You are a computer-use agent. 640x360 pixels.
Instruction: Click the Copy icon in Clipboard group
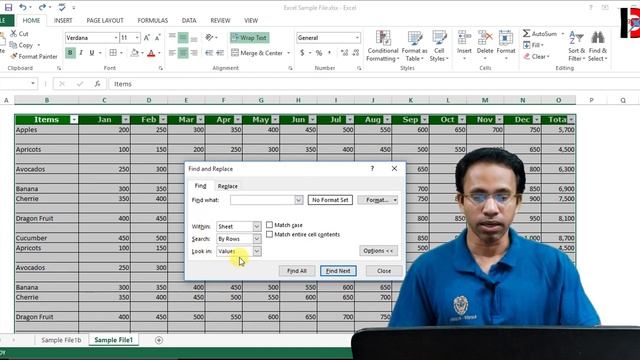click(13, 45)
